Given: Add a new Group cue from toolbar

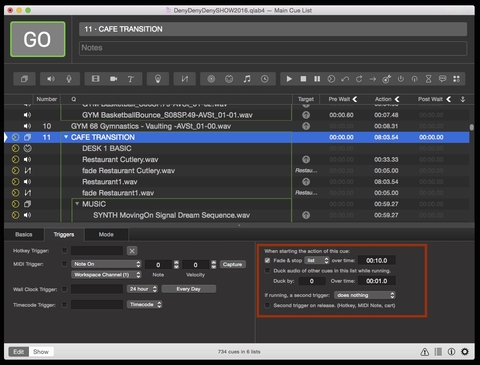Looking at the screenshot, I should click(x=24, y=79).
